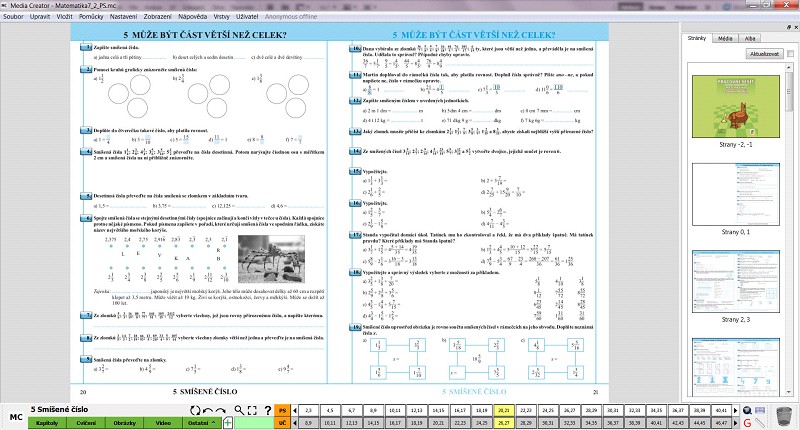Viewport: 800px width, 430px height.
Task: Expand the Ostatní dropdown
Action: (x=202, y=423)
